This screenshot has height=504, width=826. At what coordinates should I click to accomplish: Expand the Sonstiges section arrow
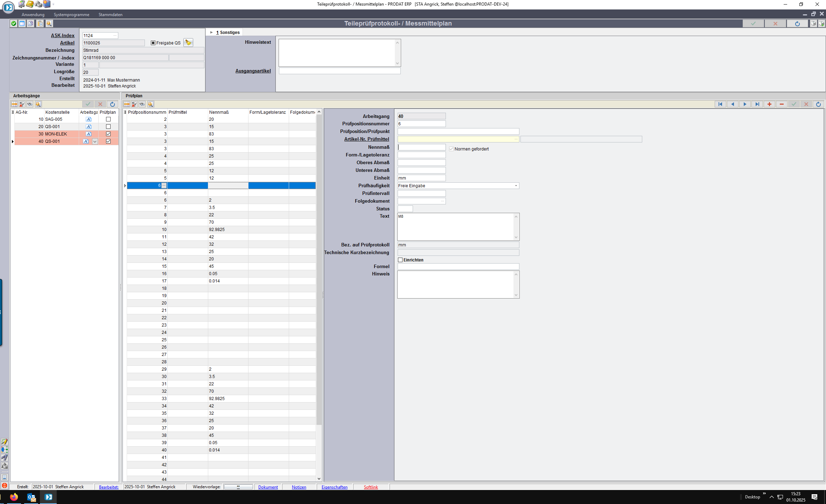pos(211,33)
